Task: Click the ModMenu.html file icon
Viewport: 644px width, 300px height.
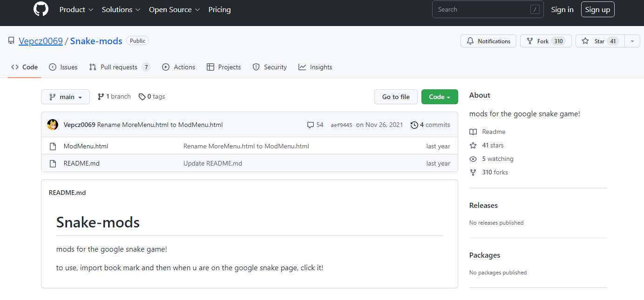Action: 53,146
